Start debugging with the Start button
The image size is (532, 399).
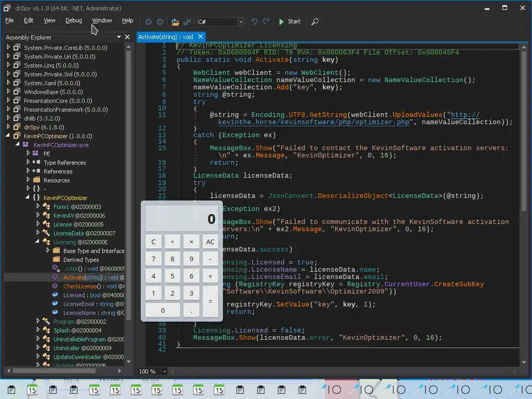290,21
